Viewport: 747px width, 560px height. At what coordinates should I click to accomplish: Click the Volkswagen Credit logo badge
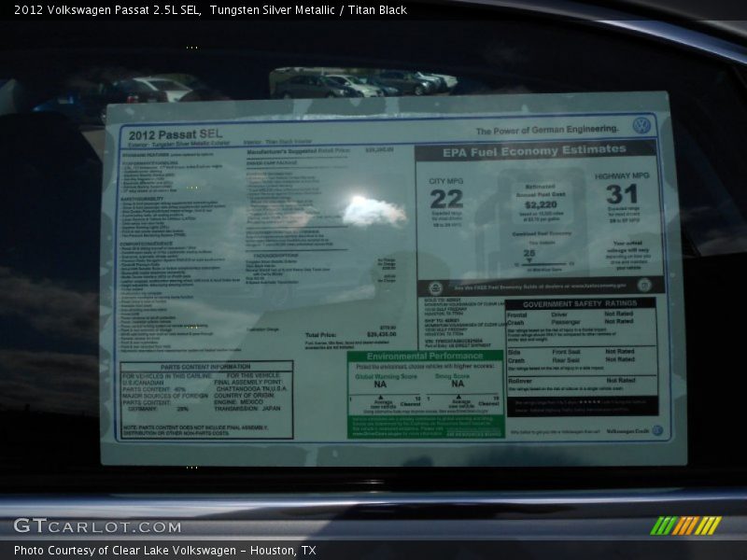point(657,430)
